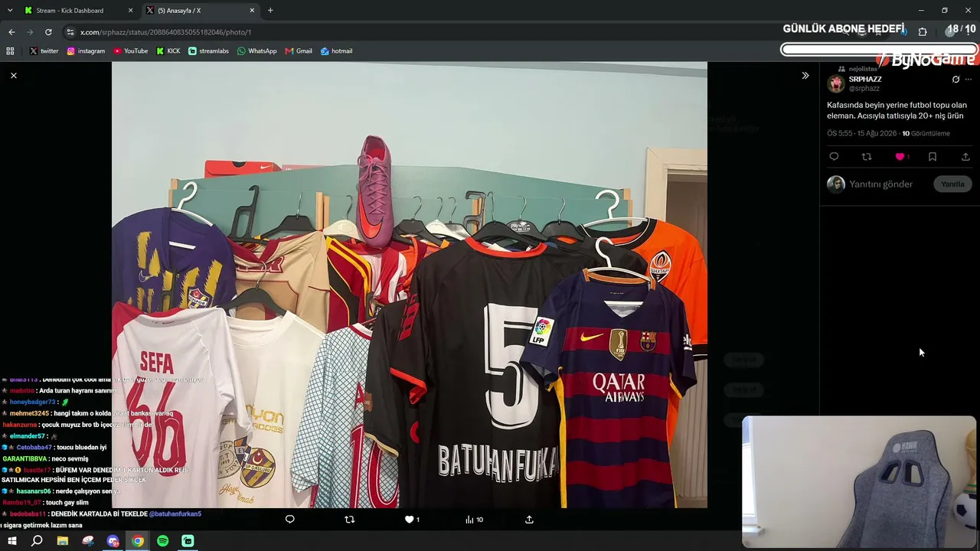Go back to the previous page
The height and width of the screenshot is (551, 980).
tap(11, 32)
